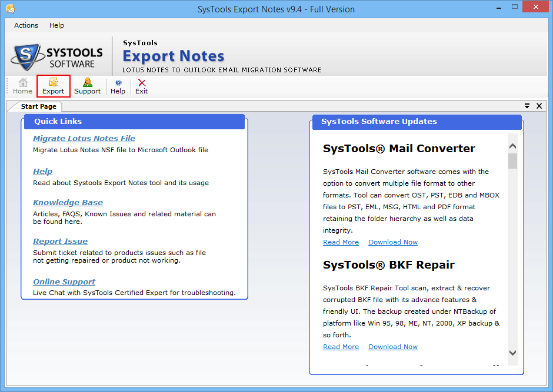Viewport: 553px width, 392px height.
Task: Click the Report Issue link
Action: (60, 242)
